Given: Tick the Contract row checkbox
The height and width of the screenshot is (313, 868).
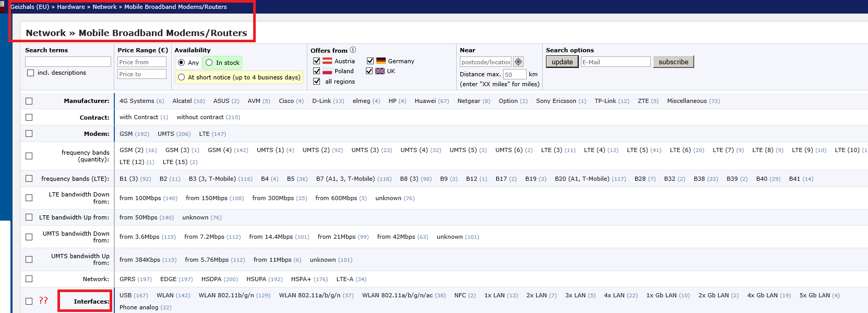Looking at the screenshot, I should (29, 117).
